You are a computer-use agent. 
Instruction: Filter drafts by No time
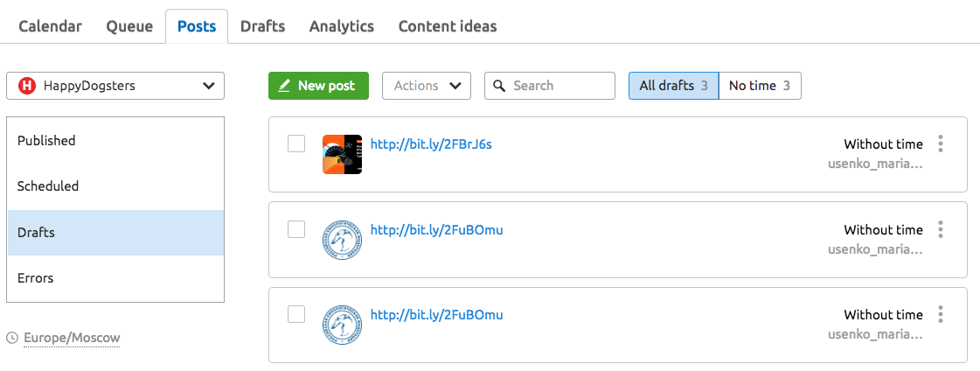[x=760, y=86]
